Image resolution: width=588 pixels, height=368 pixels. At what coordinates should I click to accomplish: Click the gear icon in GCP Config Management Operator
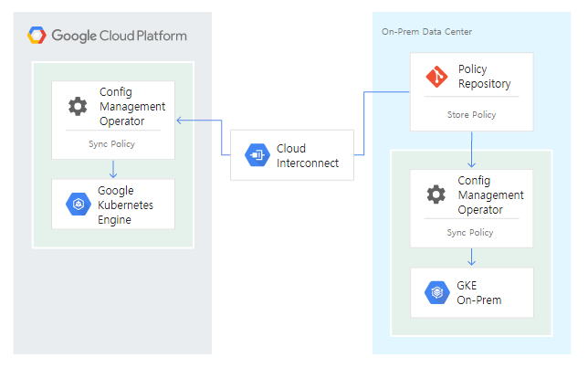pyautogui.click(x=78, y=107)
